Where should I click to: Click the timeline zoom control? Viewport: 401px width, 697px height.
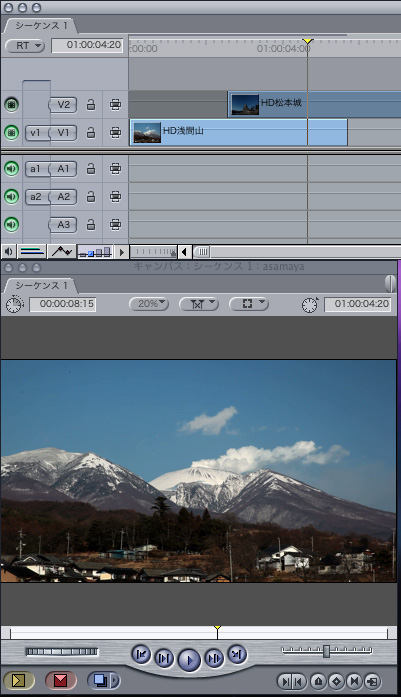tap(153, 252)
